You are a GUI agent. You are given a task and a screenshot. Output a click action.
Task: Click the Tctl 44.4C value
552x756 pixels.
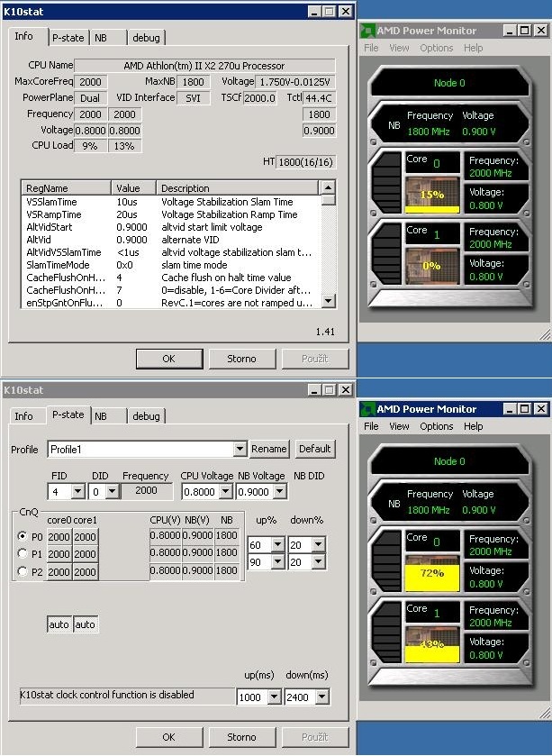click(x=319, y=98)
